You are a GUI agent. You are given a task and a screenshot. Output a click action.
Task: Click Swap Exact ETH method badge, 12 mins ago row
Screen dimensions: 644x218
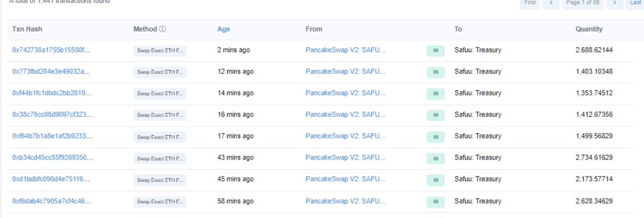pos(160,72)
